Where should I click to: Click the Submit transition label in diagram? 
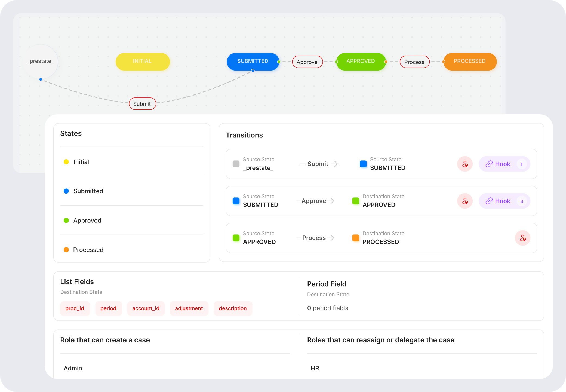pos(142,104)
